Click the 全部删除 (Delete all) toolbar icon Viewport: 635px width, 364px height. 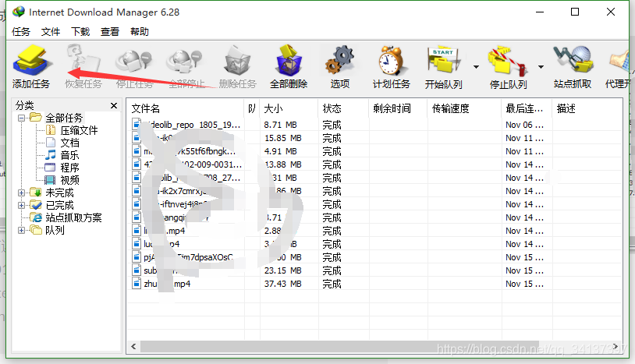tap(289, 61)
